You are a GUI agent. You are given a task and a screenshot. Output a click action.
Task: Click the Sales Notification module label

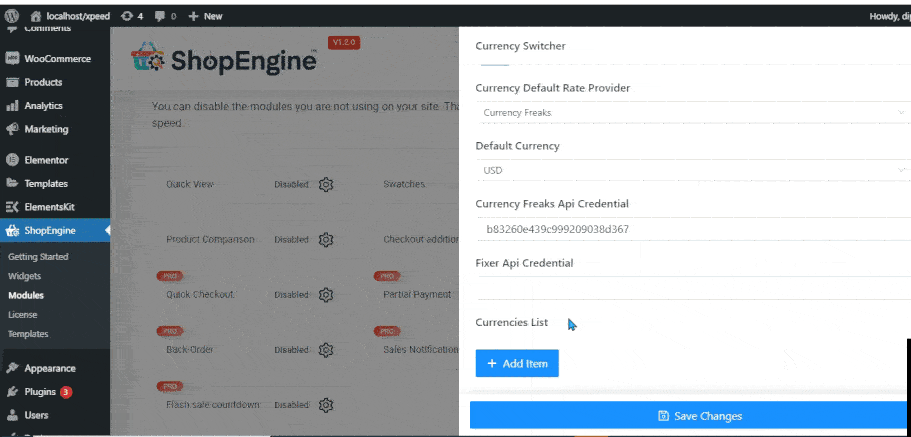pyautogui.click(x=421, y=350)
